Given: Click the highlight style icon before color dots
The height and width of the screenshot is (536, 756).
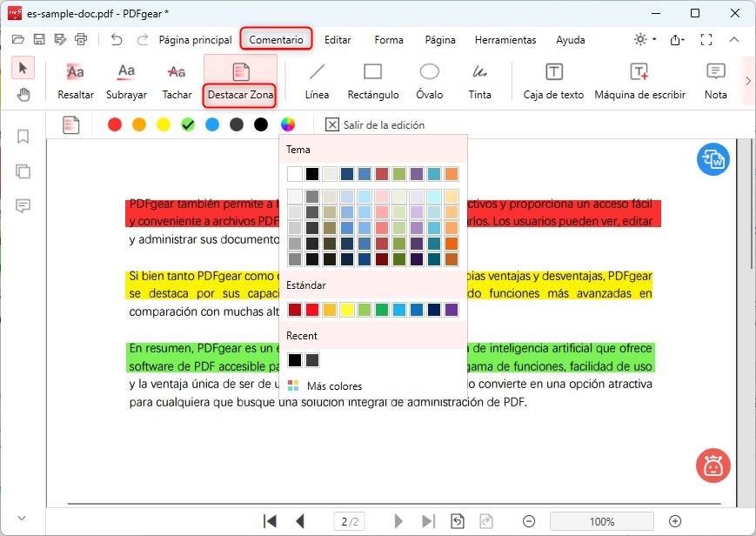Looking at the screenshot, I should (x=70, y=125).
